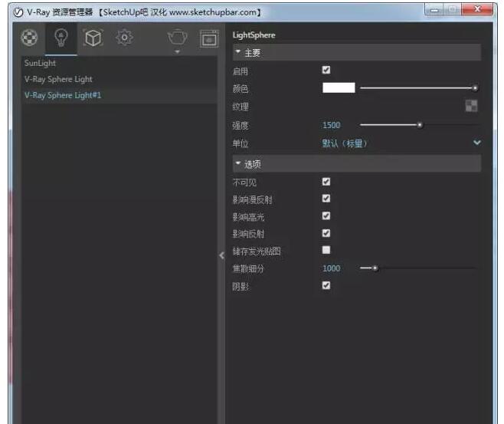This screenshot has height=424, width=504.
Task: Collapse the 主要 section
Action: (357, 52)
